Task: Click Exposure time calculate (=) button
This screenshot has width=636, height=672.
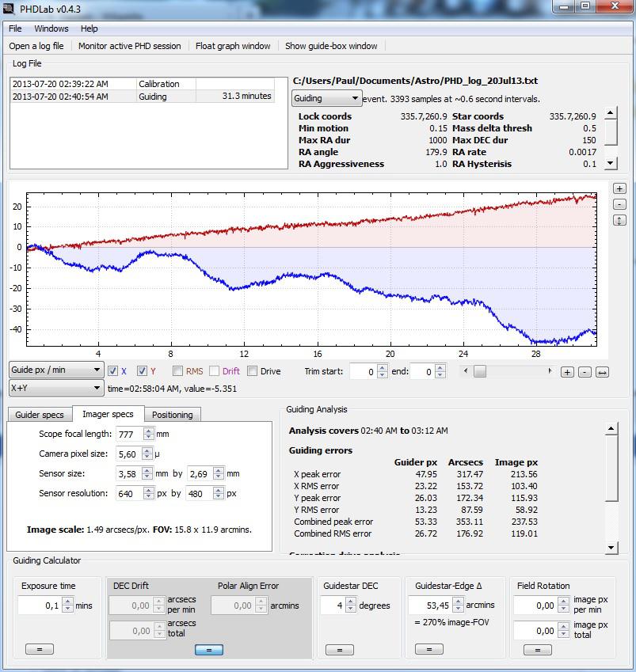Action: [x=40, y=649]
